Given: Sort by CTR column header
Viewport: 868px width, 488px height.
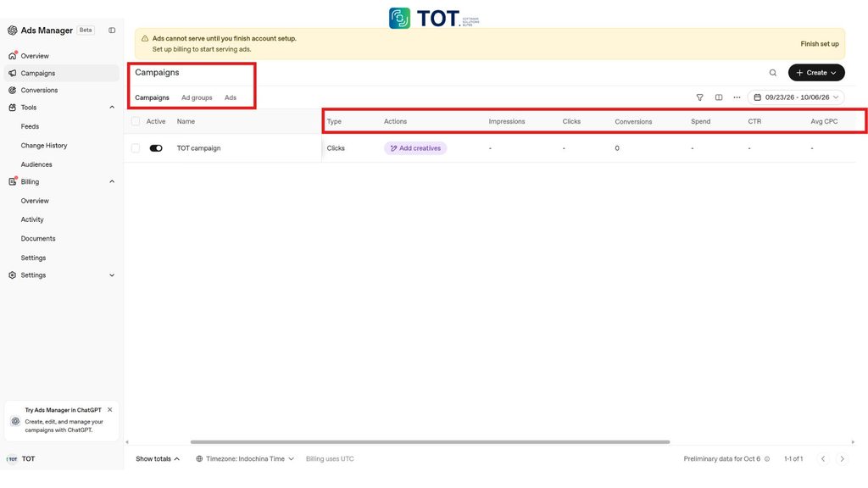Looking at the screenshot, I should click(754, 121).
